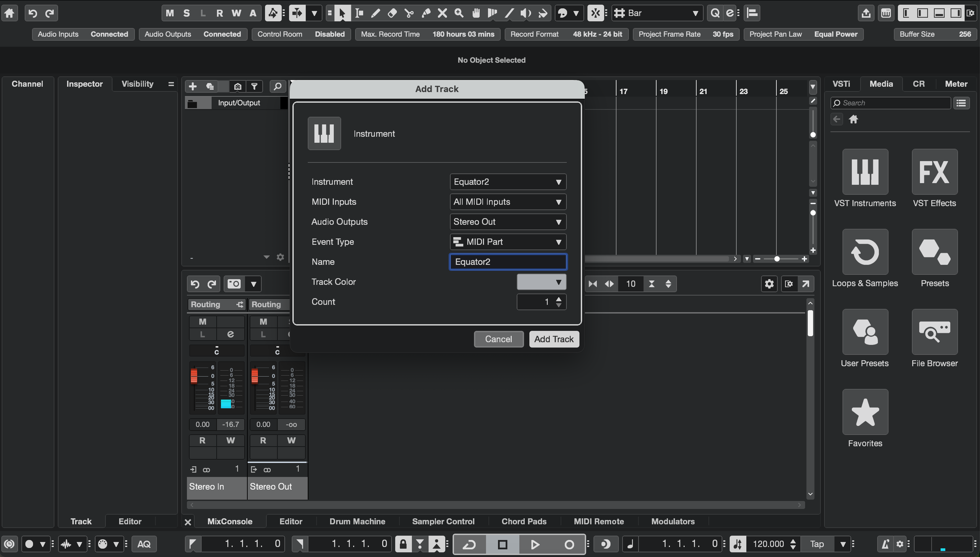Image resolution: width=980 pixels, height=557 pixels.
Task: Cancel the Add Track dialog
Action: point(498,339)
